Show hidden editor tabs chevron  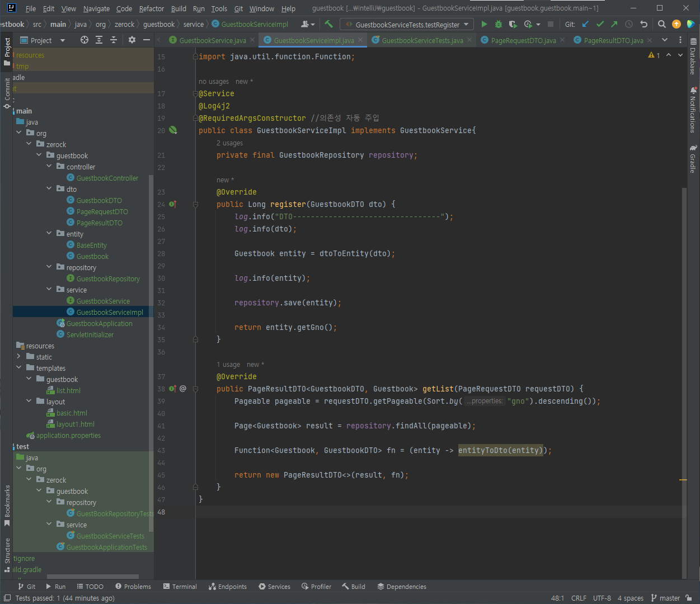tap(665, 40)
